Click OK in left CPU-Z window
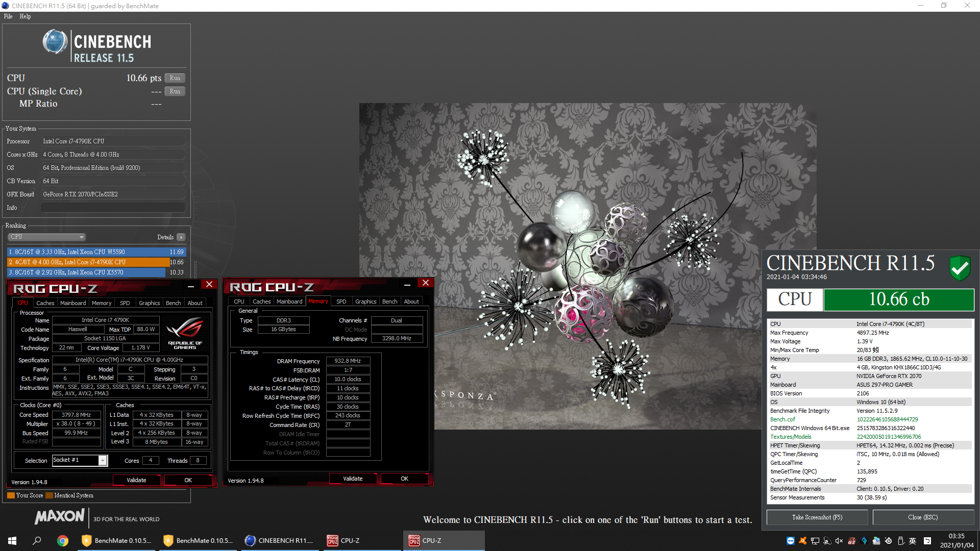 188,480
